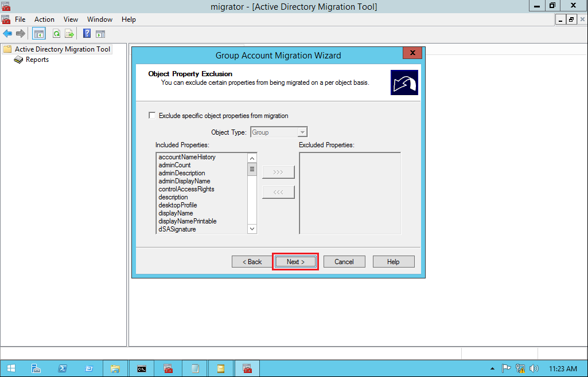The width and height of the screenshot is (588, 377).
Task: Toggle Show/Hide Console Tree toolbar icon
Action: pyautogui.click(x=39, y=34)
